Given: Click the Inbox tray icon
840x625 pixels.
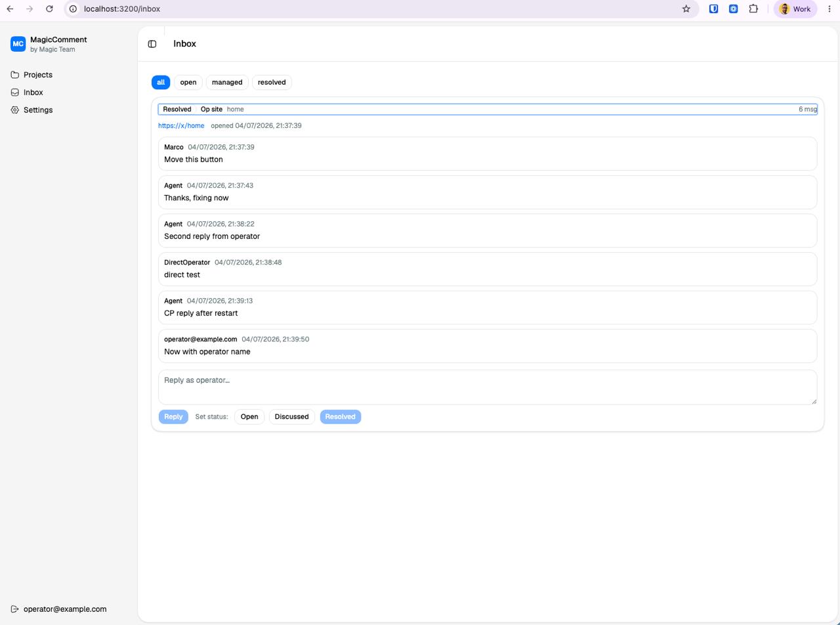Looking at the screenshot, I should point(15,93).
